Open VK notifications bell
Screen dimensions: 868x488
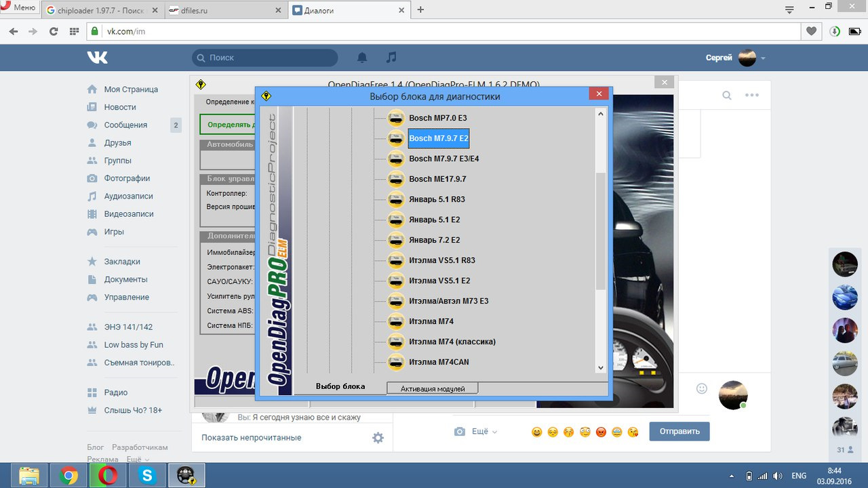(363, 58)
